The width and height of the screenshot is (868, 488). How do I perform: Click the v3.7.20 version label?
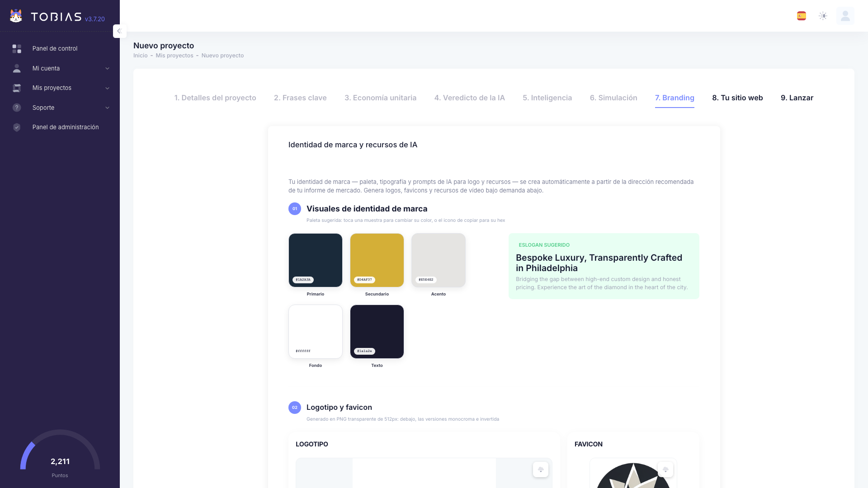[95, 19]
